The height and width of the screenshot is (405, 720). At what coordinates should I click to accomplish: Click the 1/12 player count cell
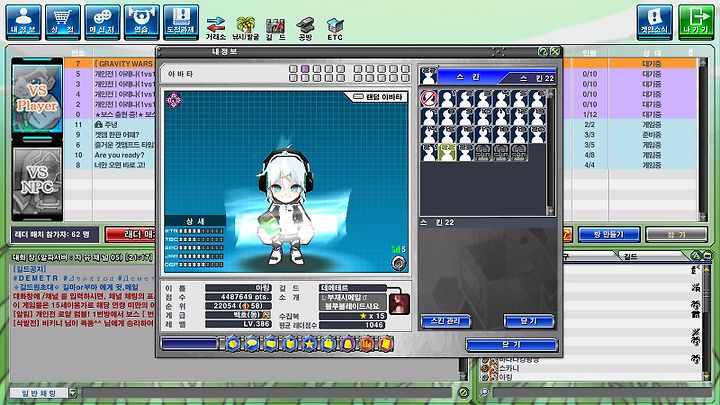pyautogui.click(x=590, y=114)
